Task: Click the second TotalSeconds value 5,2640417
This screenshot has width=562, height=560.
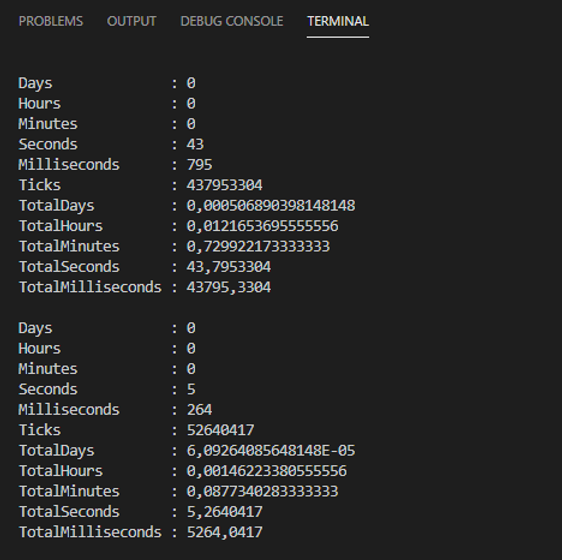Action: 225,512
